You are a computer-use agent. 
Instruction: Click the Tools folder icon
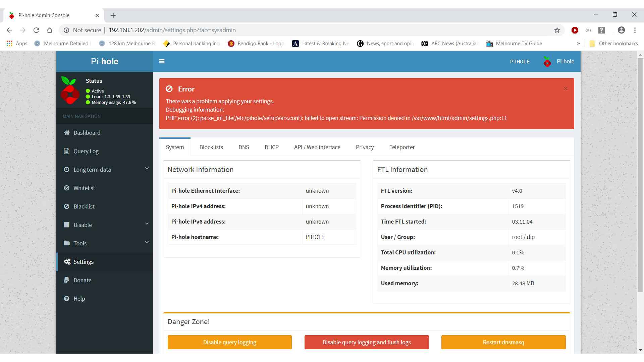tap(67, 243)
